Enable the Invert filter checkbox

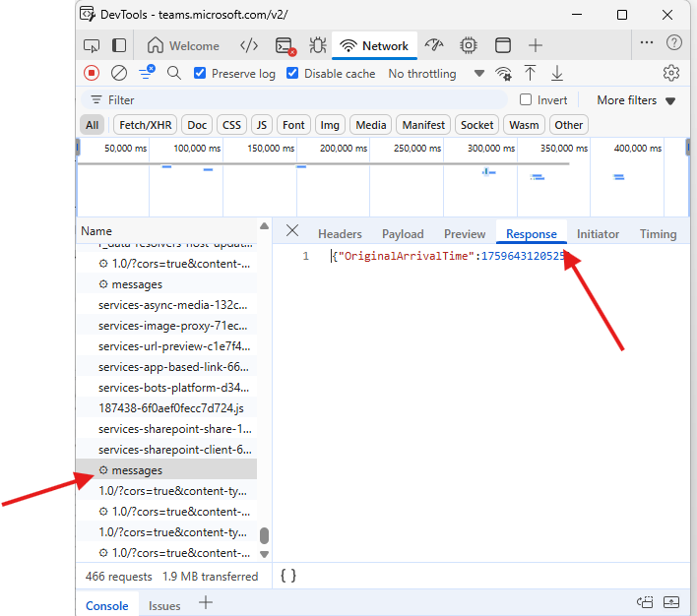click(x=526, y=99)
